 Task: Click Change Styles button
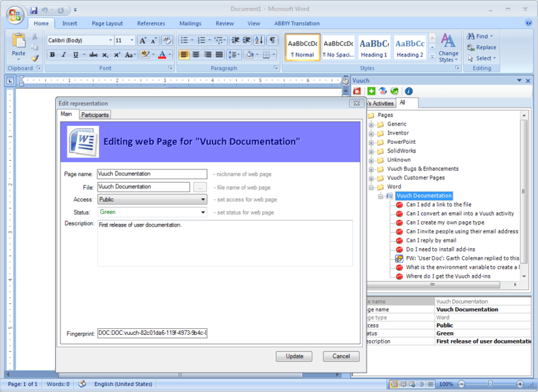tap(448, 48)
